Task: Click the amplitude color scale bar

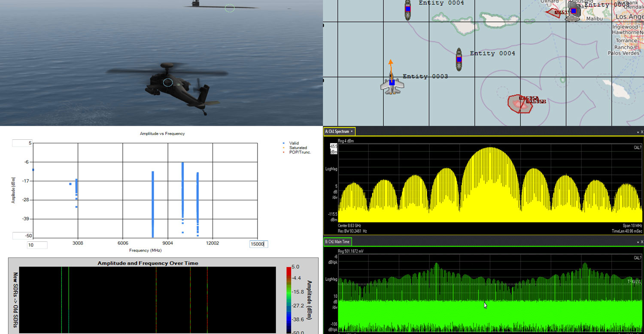Action: click(x=289, y=299)
